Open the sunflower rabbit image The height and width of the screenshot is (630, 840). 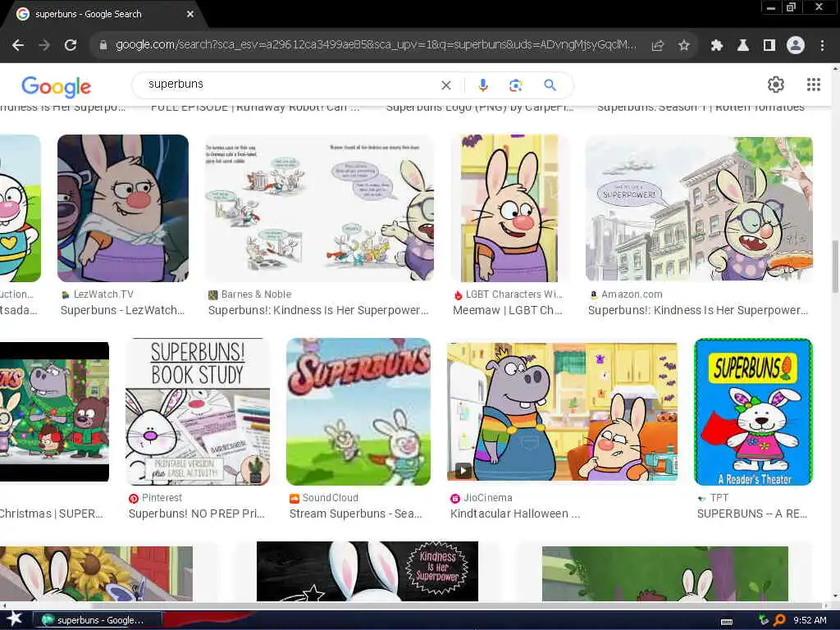coord(97,573)
